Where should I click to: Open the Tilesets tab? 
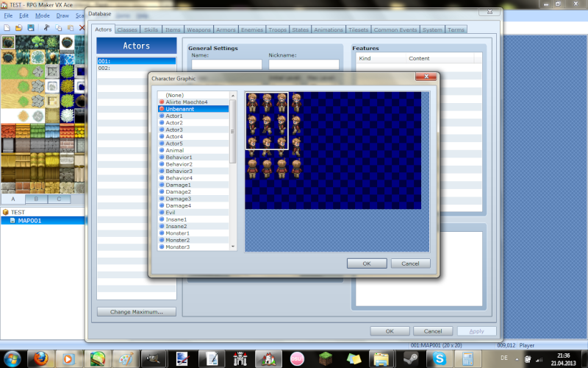358,29
